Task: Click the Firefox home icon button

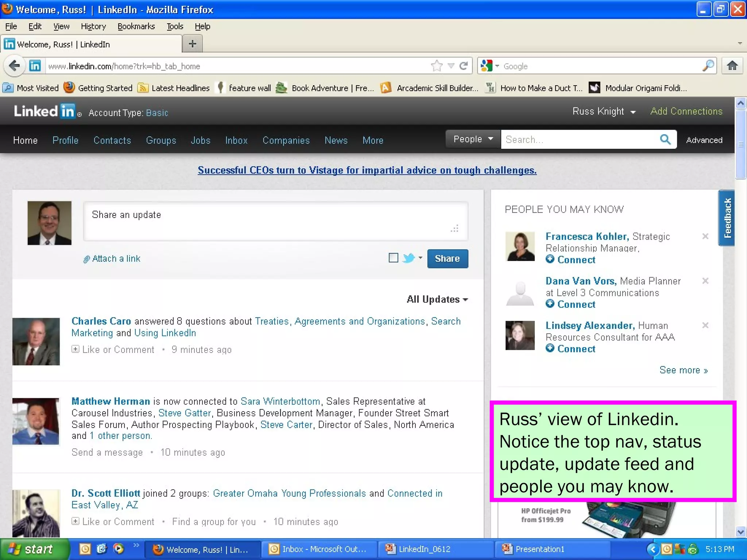Action: click(732, 66)
